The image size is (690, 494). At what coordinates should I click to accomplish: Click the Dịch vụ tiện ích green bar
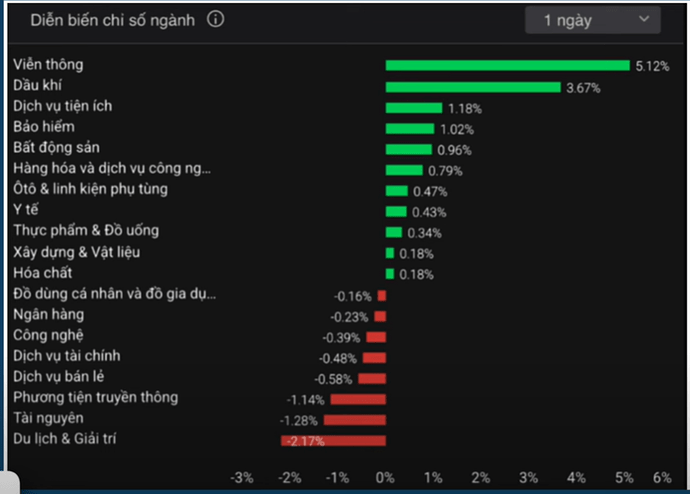(x=413, y=108)
